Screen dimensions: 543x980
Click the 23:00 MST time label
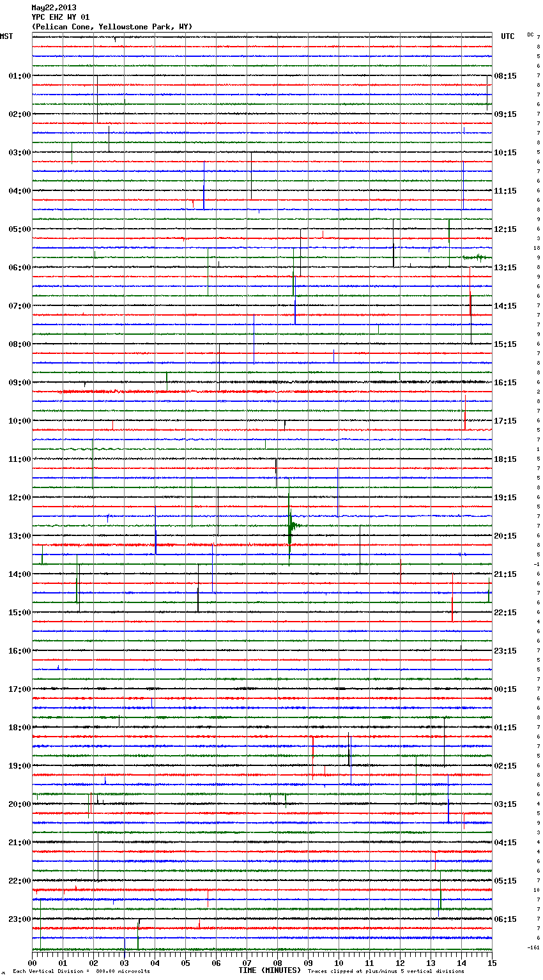point(19,919)
